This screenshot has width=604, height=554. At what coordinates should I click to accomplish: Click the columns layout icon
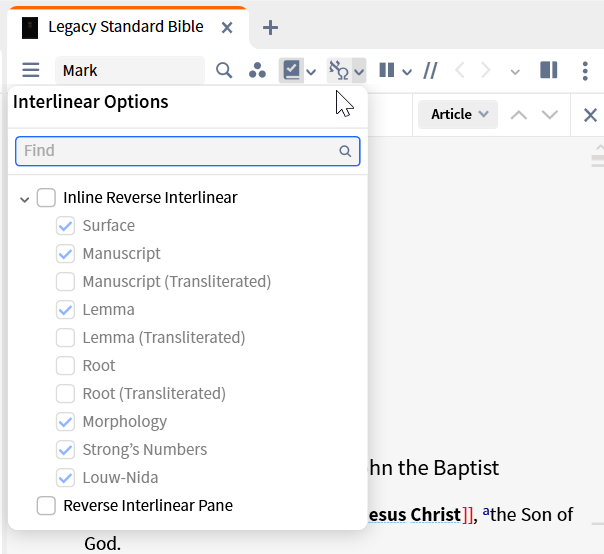(387, 70)
